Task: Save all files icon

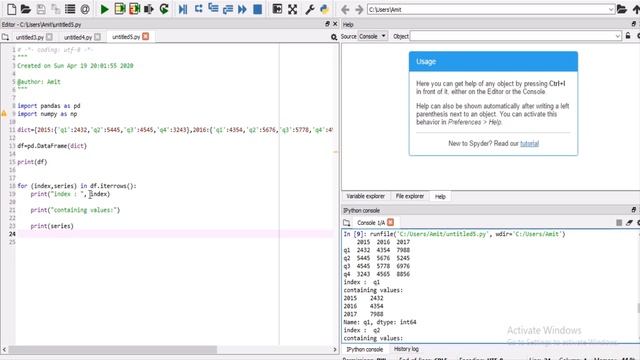Action: pos(55,9)
